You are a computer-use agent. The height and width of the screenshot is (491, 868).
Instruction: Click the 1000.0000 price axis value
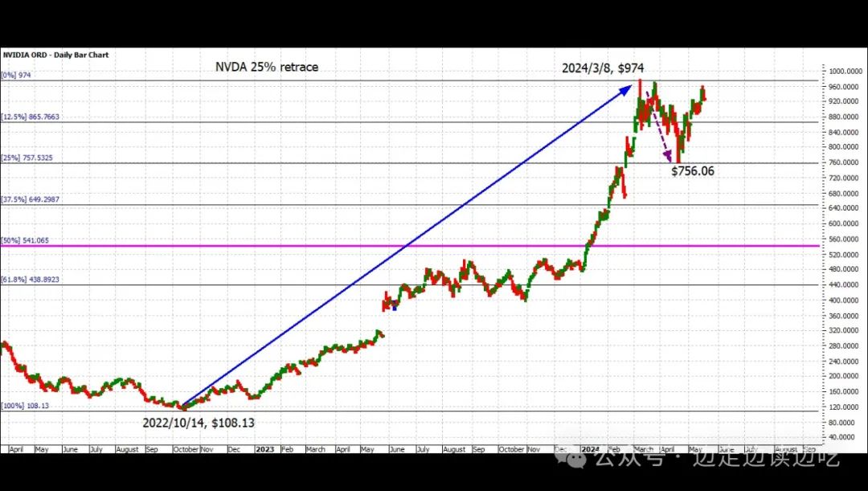click(845, 72)
